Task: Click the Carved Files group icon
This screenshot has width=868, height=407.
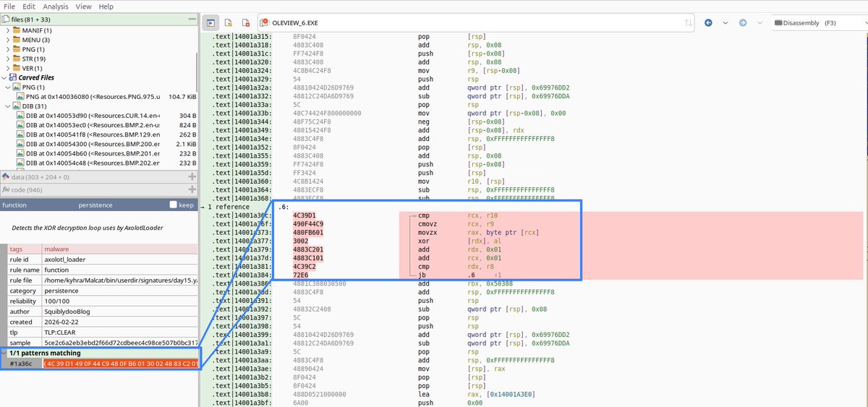Action: click(x=12, y=77)
